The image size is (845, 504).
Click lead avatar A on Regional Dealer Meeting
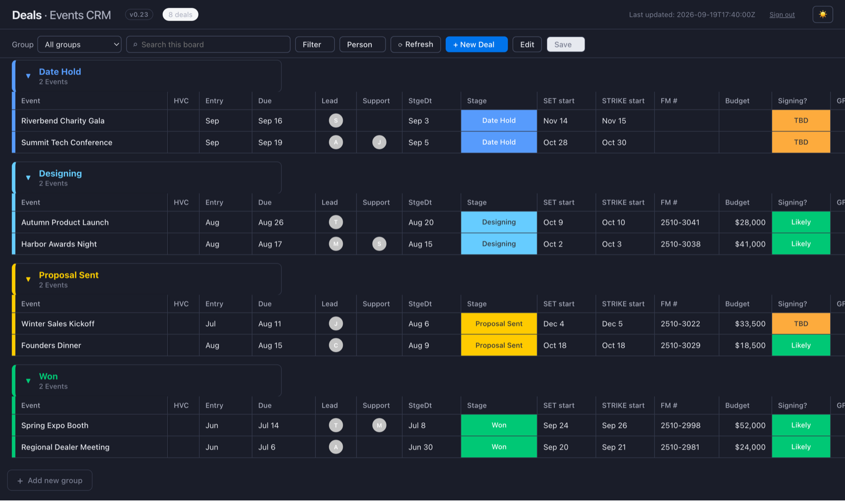point(336,447)
